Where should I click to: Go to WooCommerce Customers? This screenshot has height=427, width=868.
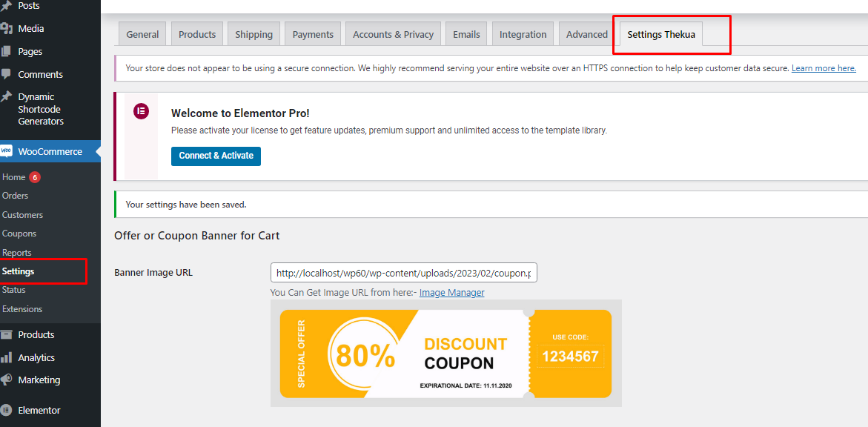coord(22,215)
